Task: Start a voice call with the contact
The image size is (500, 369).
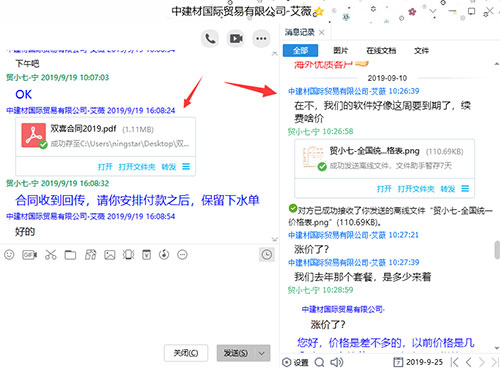Action: pyautogui.click(x=210, y=39)
